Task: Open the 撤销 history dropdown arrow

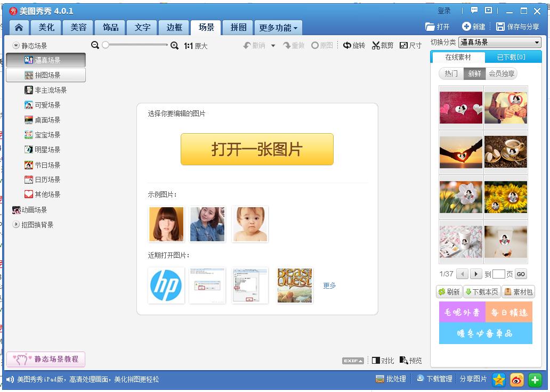Action: coord(273,46)
